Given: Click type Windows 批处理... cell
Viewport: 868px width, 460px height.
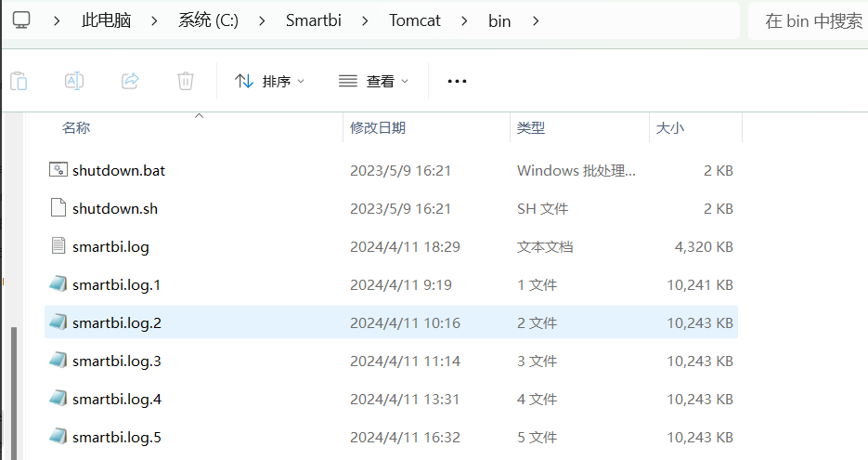Looking at the screenshot, I should 577,170.
